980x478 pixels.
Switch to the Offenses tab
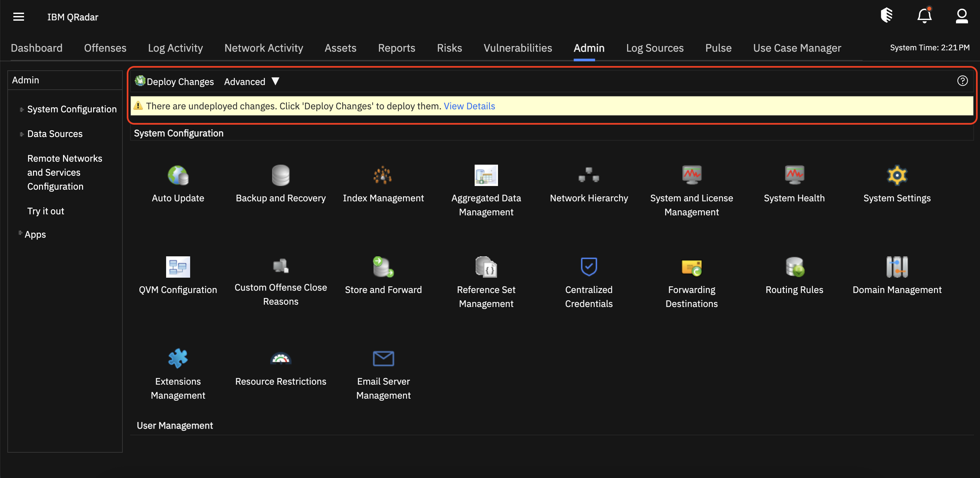(x=105, y=48)
